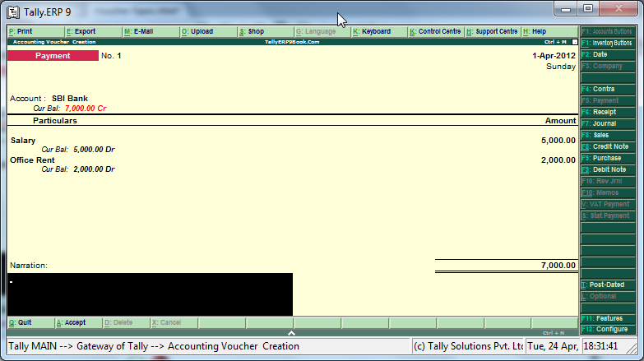The width and height of the screenshot is (644, 361).
Task: Click the Amount column header
Action: coord(561,121)
